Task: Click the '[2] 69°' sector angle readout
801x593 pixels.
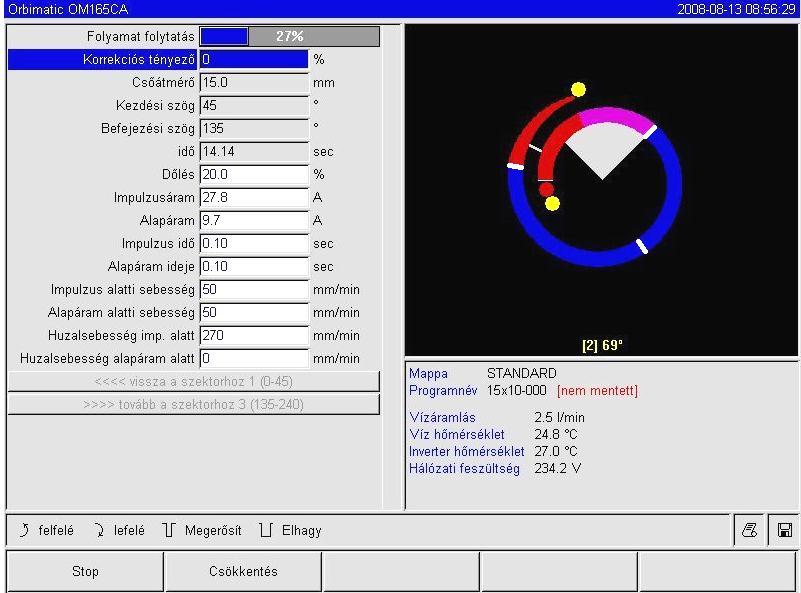Action: tap(602, 345)
